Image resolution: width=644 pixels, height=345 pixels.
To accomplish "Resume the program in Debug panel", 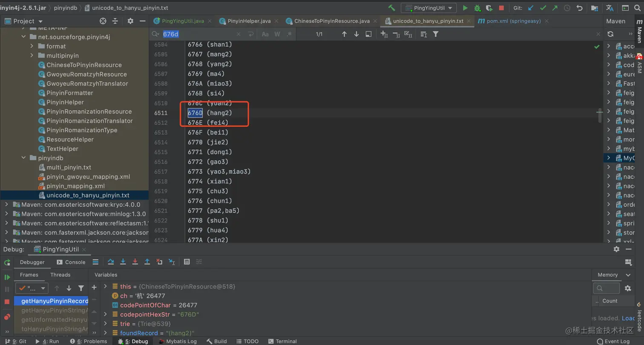I will pos(7,277).
